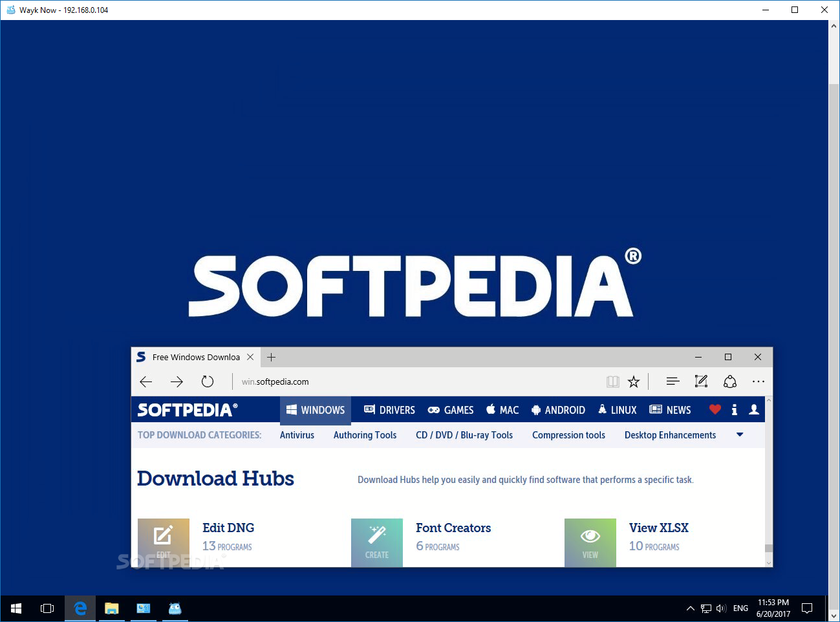Click the volume tray icon
The height and width of the screenshot is (622, 840).
pos(721,608)
